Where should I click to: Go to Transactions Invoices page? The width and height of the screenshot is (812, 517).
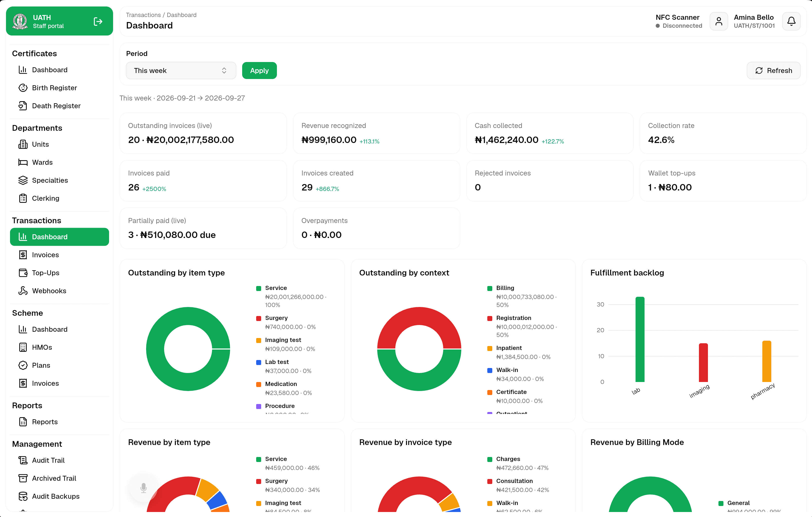click(59, 255)
